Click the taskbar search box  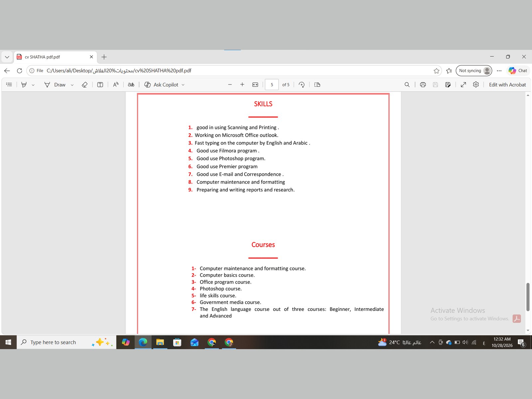pyautogui.click(x=66, y=342)
